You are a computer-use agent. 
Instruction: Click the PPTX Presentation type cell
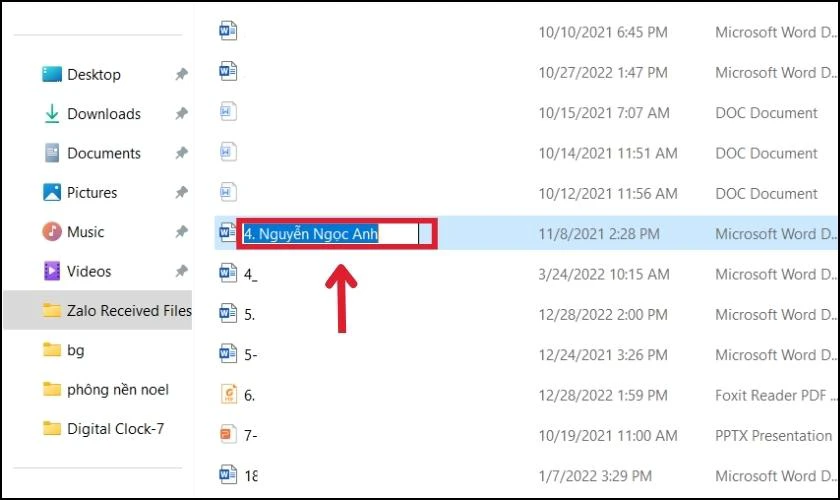tap(774, 436)
